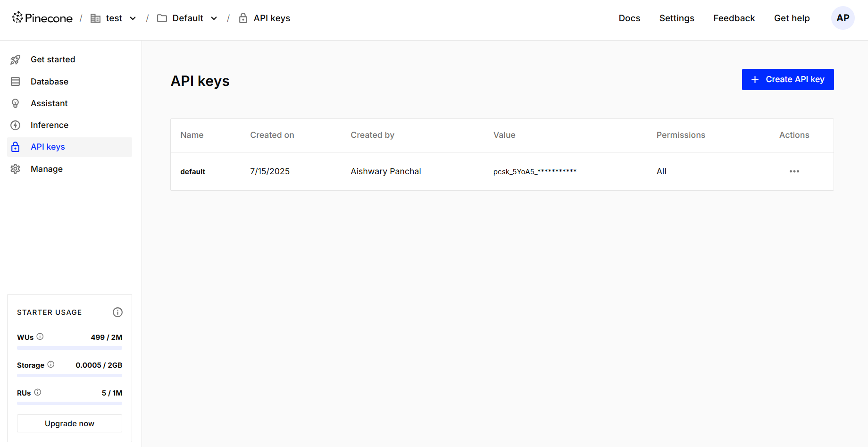
Task: Open the API keys breadcrumb link
Action: pos(272,18)
